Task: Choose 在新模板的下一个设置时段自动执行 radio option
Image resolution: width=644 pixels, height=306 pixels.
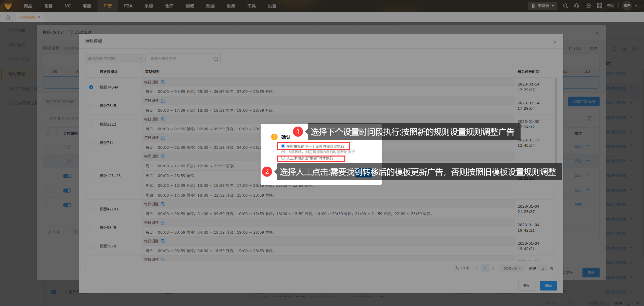Action: [x=283, y=146]
